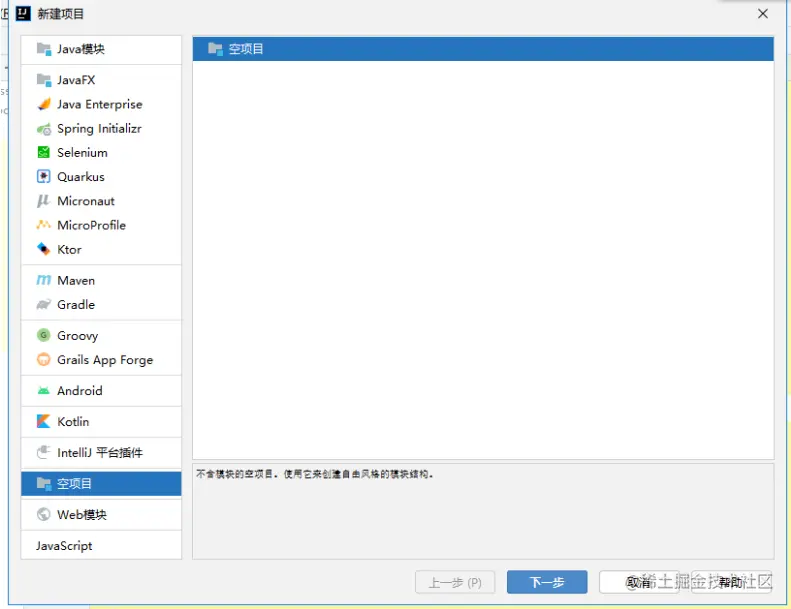Click the Spring Initializr leaf icon
Viewport: 791px width, 609px height.
click(44, 129)
